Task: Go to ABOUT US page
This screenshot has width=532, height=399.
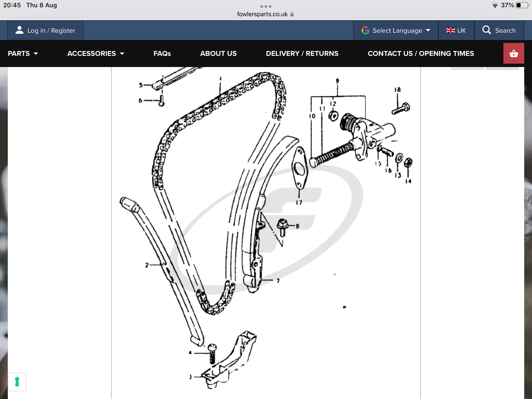Action: [218, 54]
